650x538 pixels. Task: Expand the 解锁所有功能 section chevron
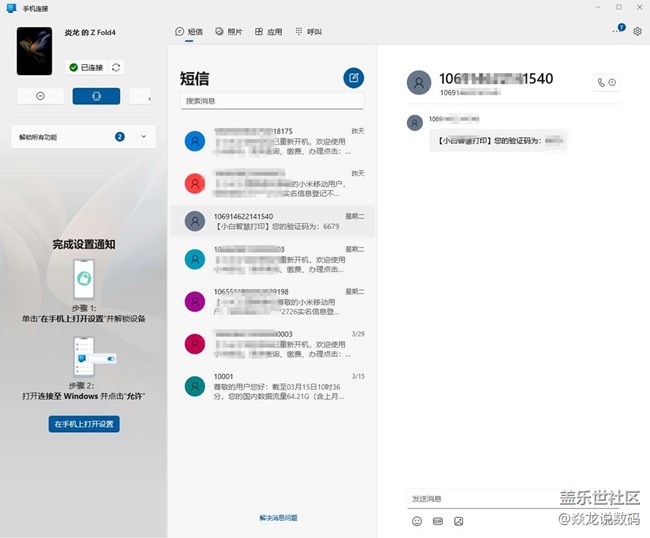143,136
